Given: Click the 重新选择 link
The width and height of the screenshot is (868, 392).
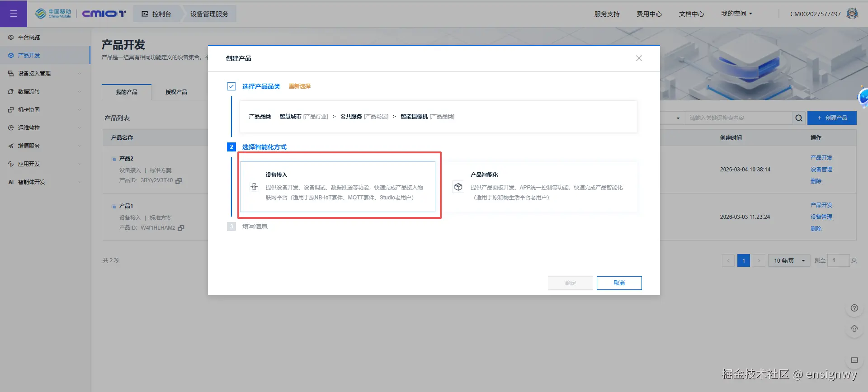Looking at the screenshot, I should (300, 86).
